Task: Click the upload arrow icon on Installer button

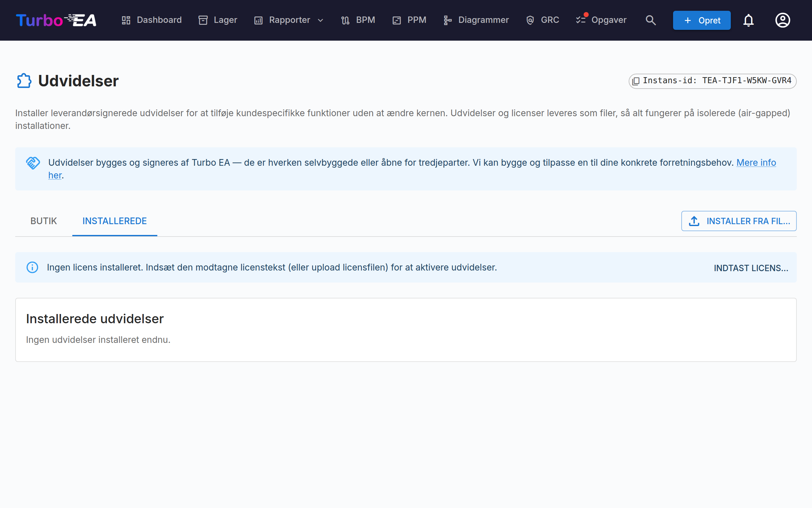Action: pos(694,221)
